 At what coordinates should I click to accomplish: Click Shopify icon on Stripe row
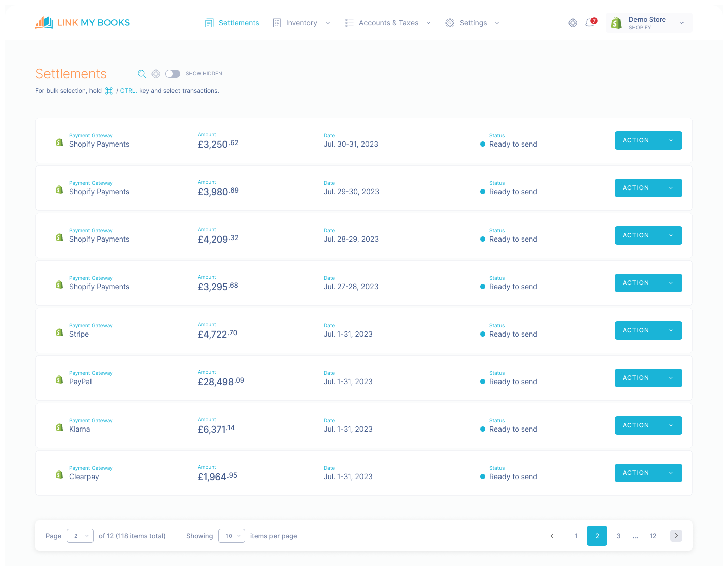(x=59, y=332)
